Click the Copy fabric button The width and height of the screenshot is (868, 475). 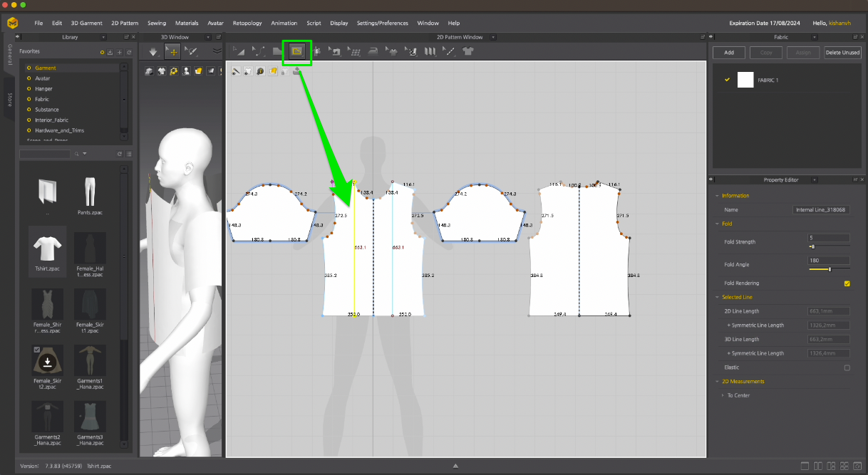(x=766, y=53)
